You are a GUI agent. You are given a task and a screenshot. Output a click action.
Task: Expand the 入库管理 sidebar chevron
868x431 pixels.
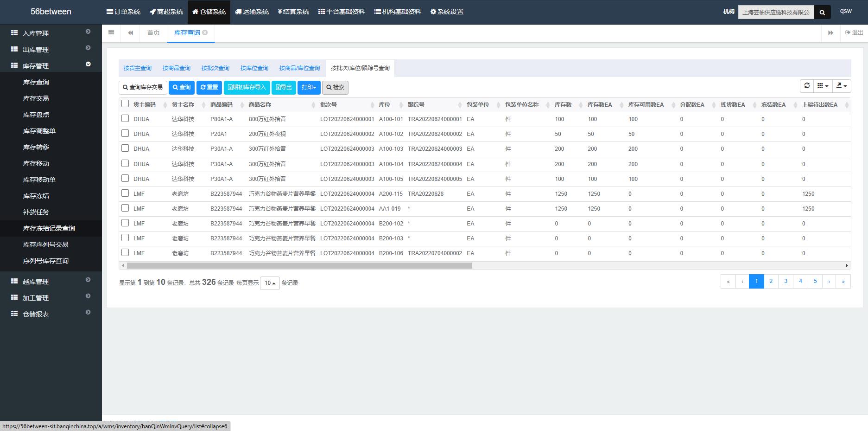click(88, 32)
